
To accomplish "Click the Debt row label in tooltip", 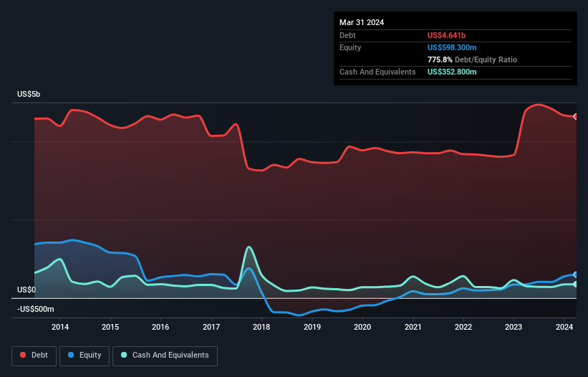I will pyautogui.click(x=347, y=35).
